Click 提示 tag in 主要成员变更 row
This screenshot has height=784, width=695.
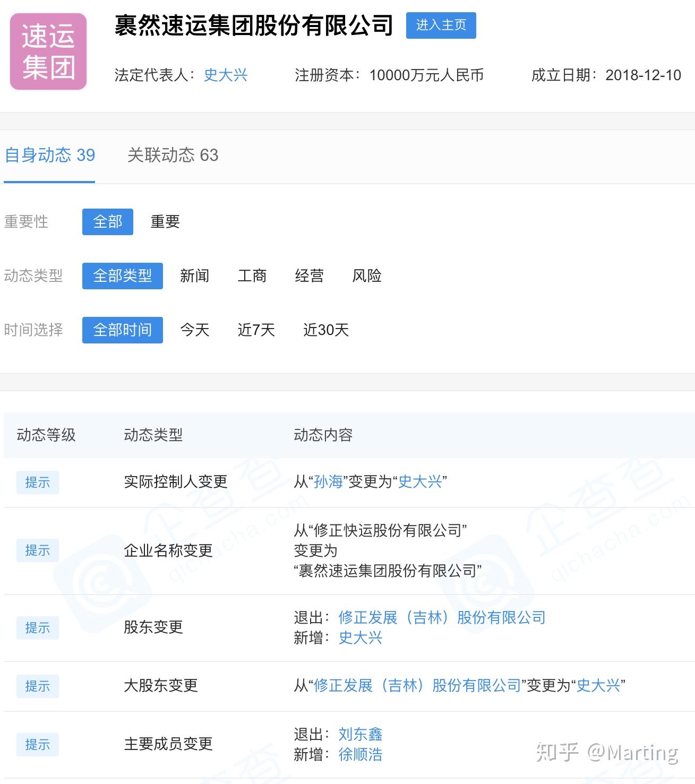tap(37, 745)
